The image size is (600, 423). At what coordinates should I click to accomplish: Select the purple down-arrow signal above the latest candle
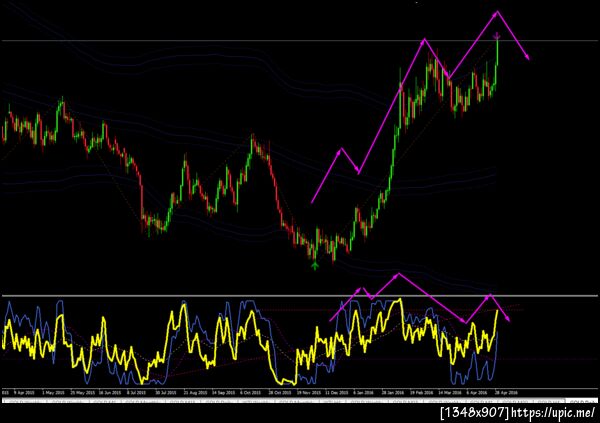pos(497,36)
